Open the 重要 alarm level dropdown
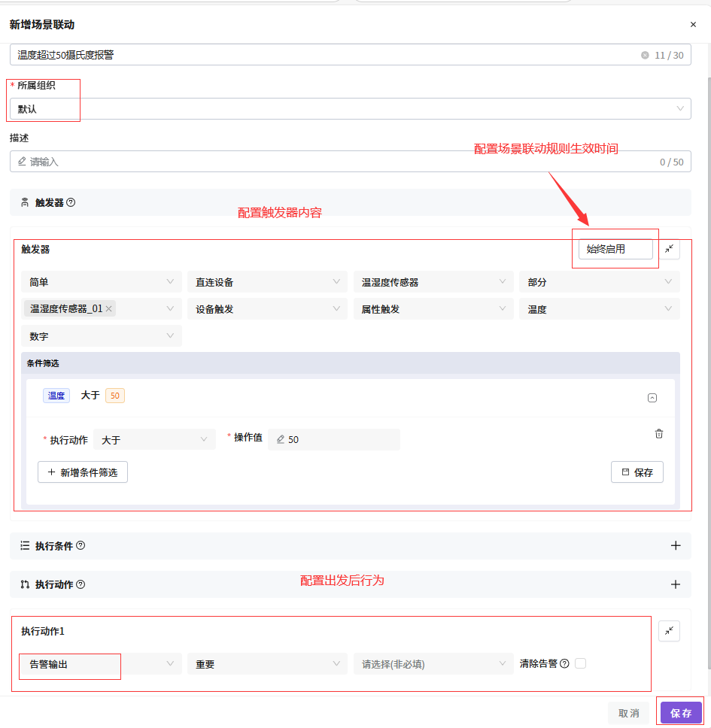This screenshot has height=728, width=711. [267, 664]
